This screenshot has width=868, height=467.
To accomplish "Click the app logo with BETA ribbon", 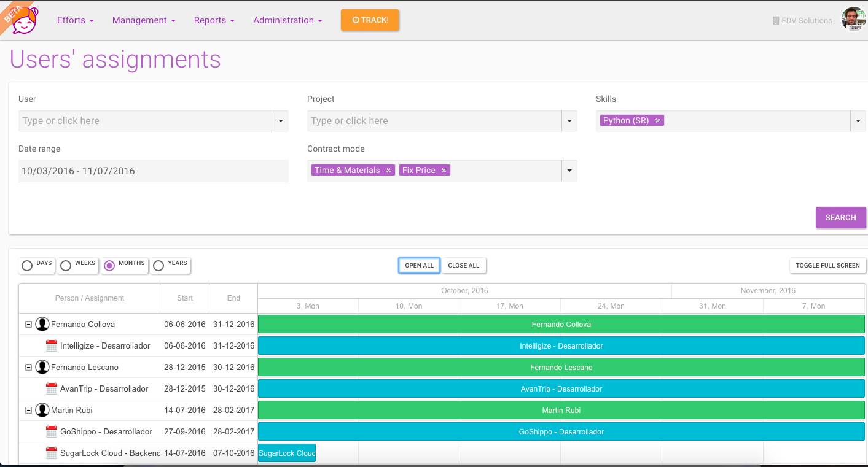I will coord(22,20).
